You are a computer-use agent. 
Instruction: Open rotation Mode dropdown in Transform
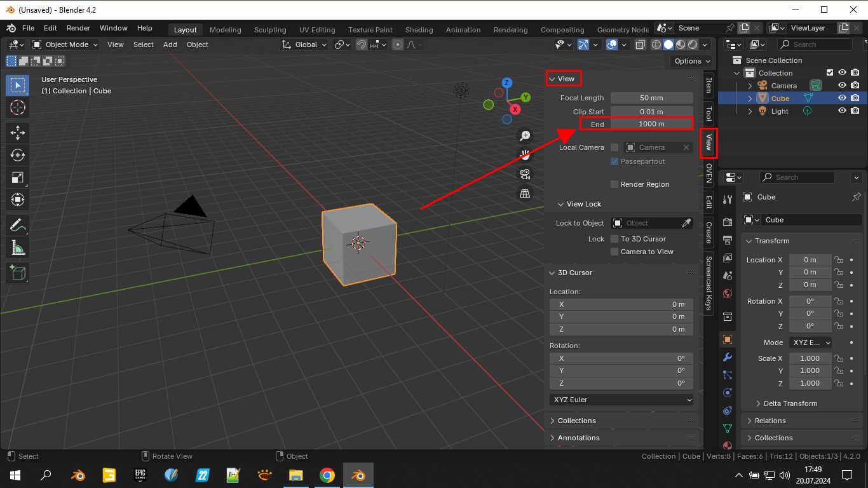811,342
